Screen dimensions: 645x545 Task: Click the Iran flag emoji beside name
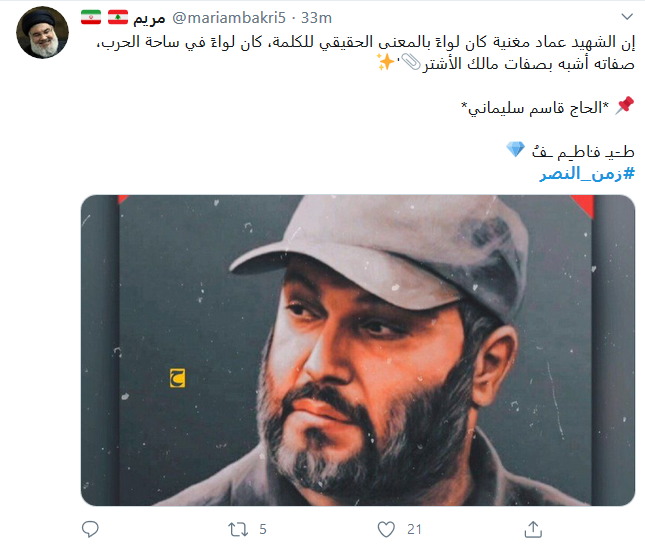91,18
